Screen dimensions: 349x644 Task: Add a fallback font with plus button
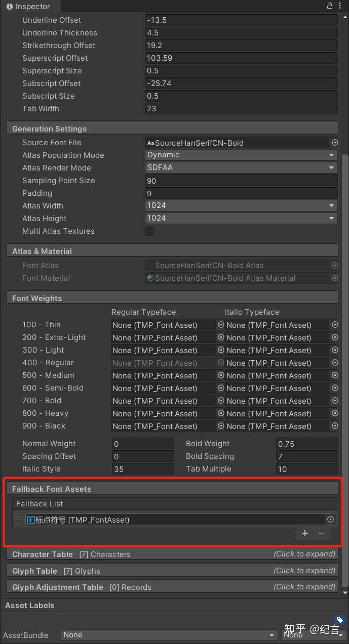[305, 533]
